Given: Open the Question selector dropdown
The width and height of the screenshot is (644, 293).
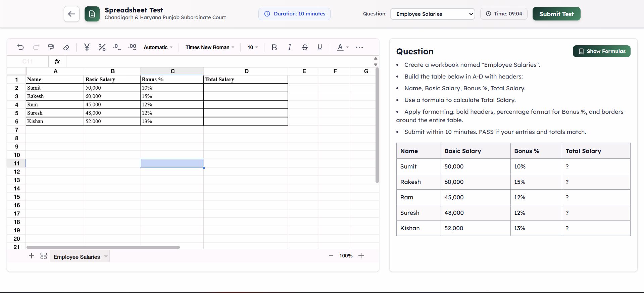Looking at the screenshot, I should 433,14.
